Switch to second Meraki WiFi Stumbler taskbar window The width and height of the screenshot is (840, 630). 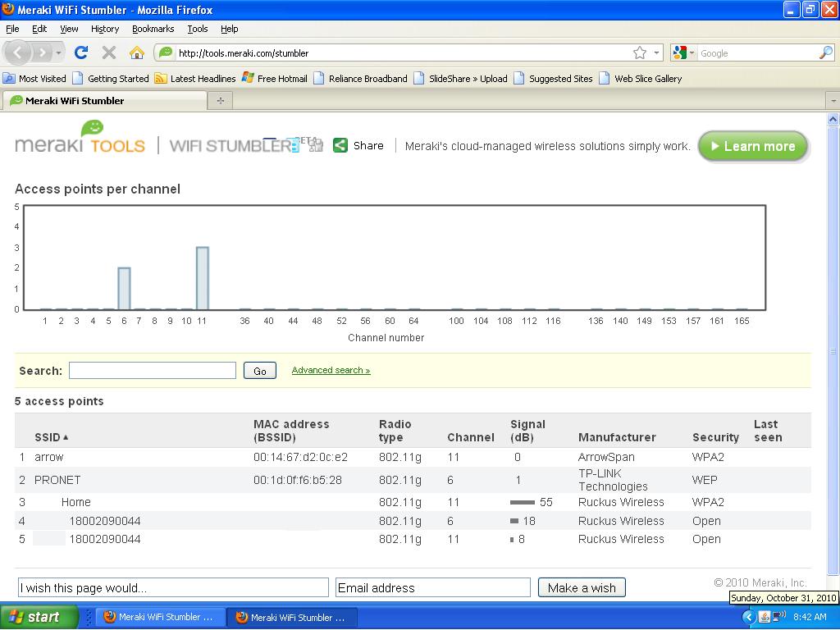point(291,617)
